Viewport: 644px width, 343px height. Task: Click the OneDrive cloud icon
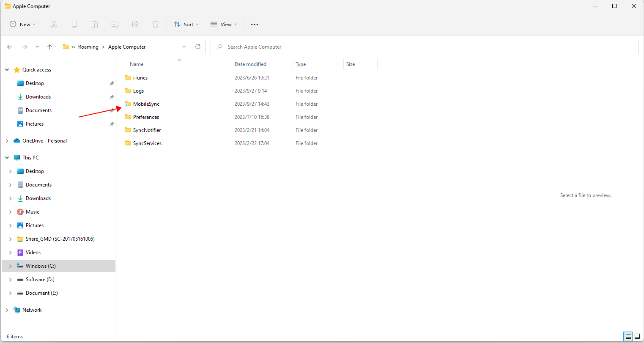pyautogui.click(x=17, y=141)
